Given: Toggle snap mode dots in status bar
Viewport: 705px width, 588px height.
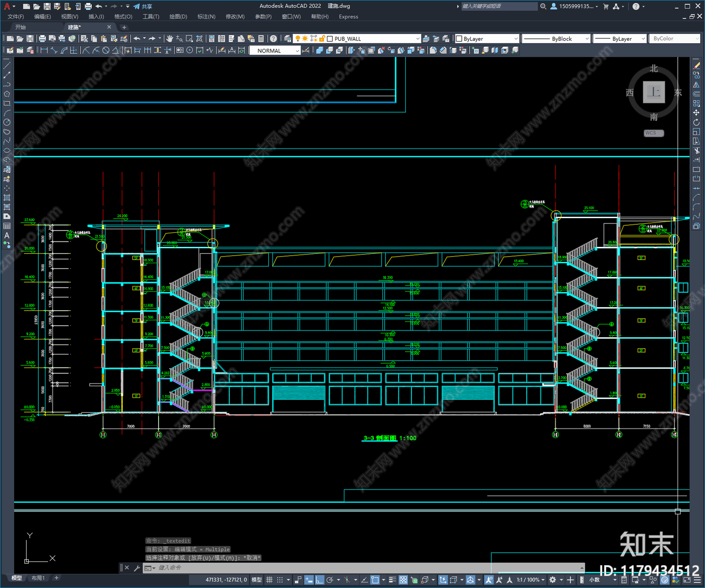Looking at the screenshot, I should tap(280, 580).
